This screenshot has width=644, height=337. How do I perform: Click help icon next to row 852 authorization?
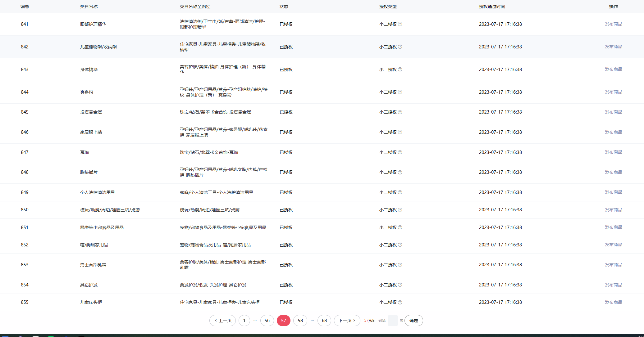pyautogui.click(x=400, y=245)
